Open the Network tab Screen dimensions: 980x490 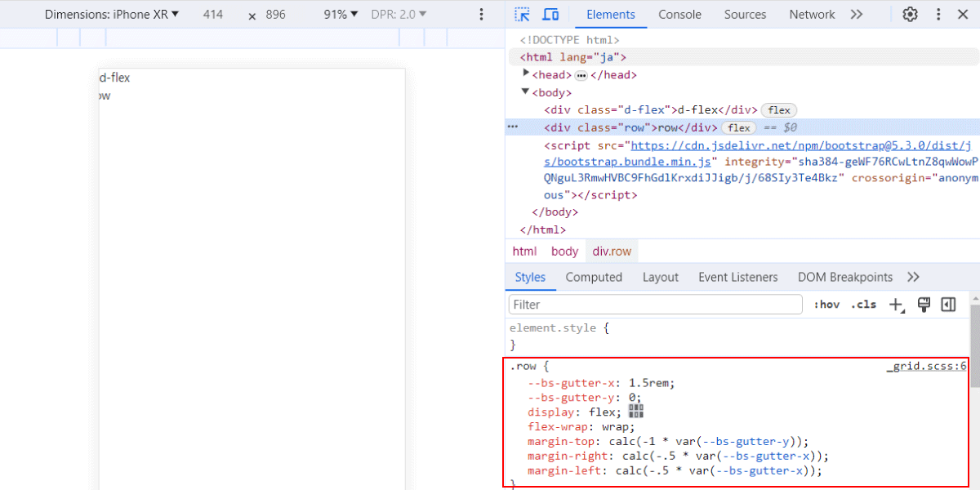click(x=812, y=15)
